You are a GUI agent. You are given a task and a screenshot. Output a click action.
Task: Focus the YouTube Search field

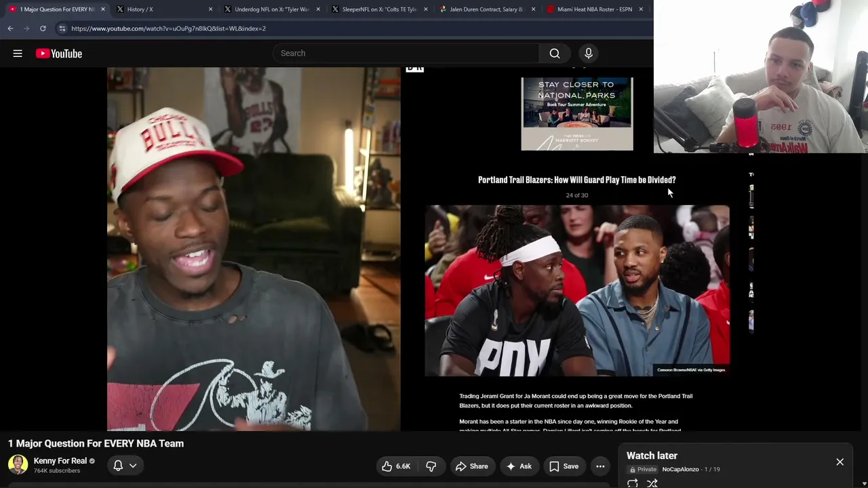(x=407, y=54)
